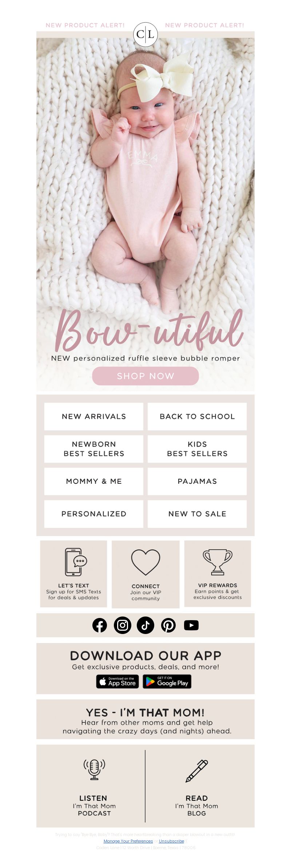Open the New Arrivals category
This screenshot has width=291, height=868.
[x=94, y=416]
